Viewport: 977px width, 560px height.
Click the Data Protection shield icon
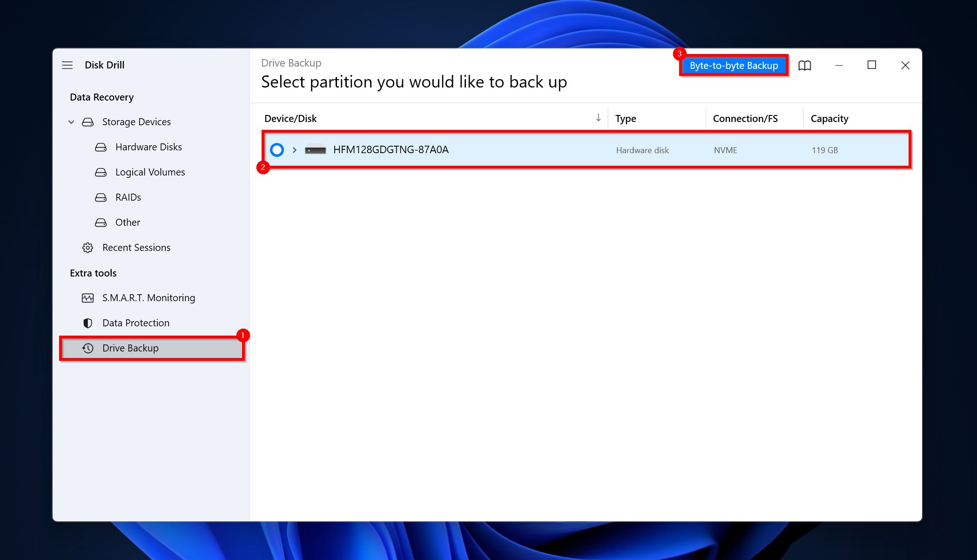tap(88, 322)
